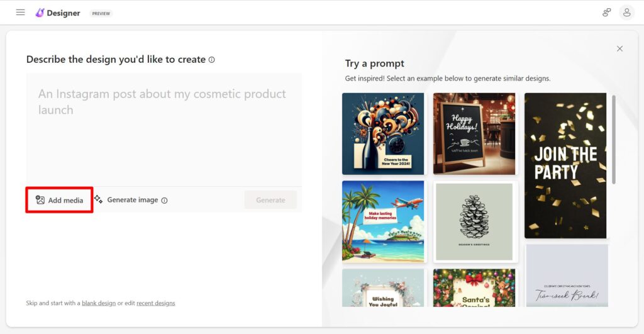This screenshot has height=334, width=644.
Task: Open the recent designs link
Action: point(156,303)
